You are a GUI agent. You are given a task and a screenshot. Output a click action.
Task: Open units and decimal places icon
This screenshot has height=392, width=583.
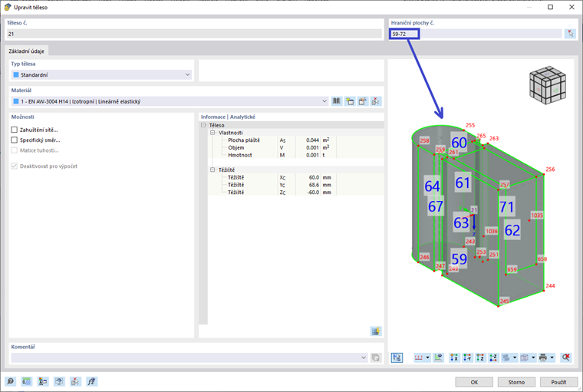pos(26,381)
